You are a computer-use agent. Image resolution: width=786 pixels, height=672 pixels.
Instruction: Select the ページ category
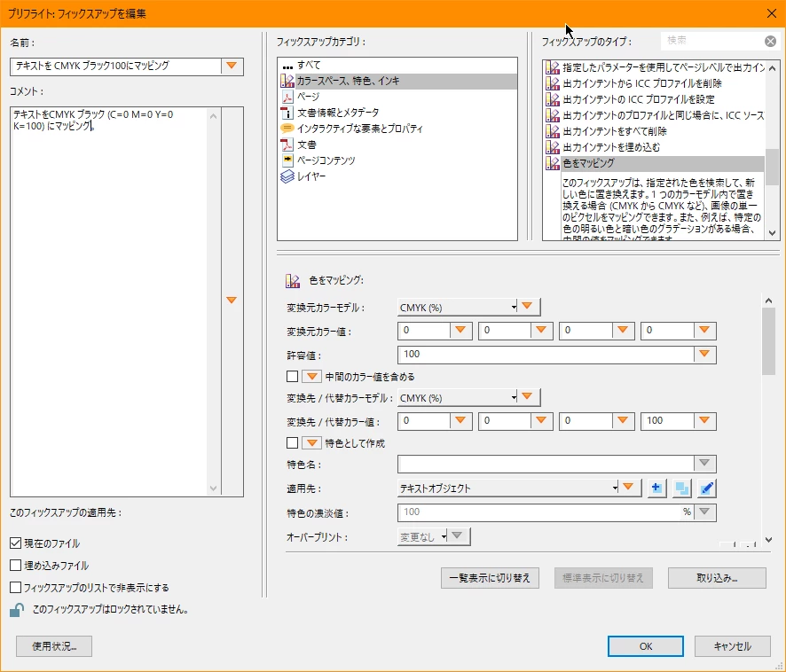pos(308,97)
